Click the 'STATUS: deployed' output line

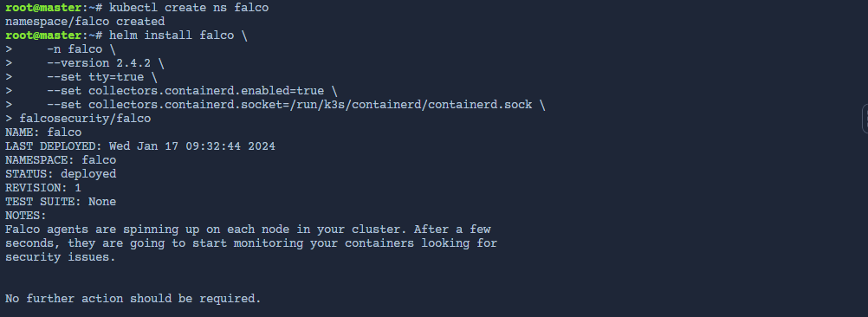61,174
